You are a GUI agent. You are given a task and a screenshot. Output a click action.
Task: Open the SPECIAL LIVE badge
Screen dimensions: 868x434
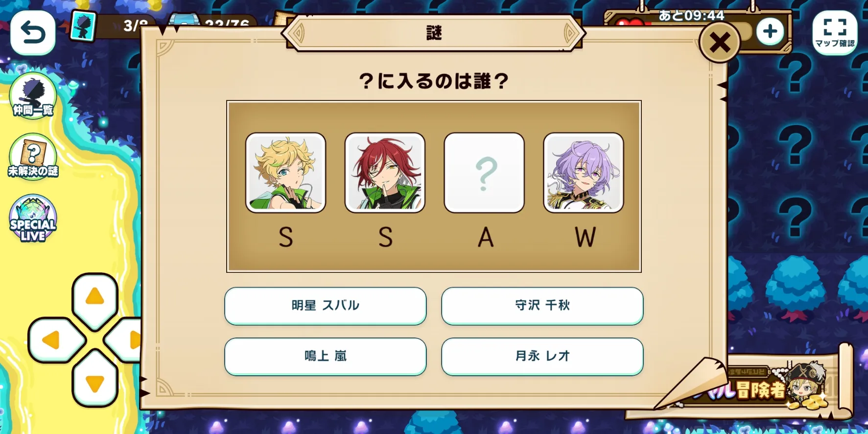[33, 218]
